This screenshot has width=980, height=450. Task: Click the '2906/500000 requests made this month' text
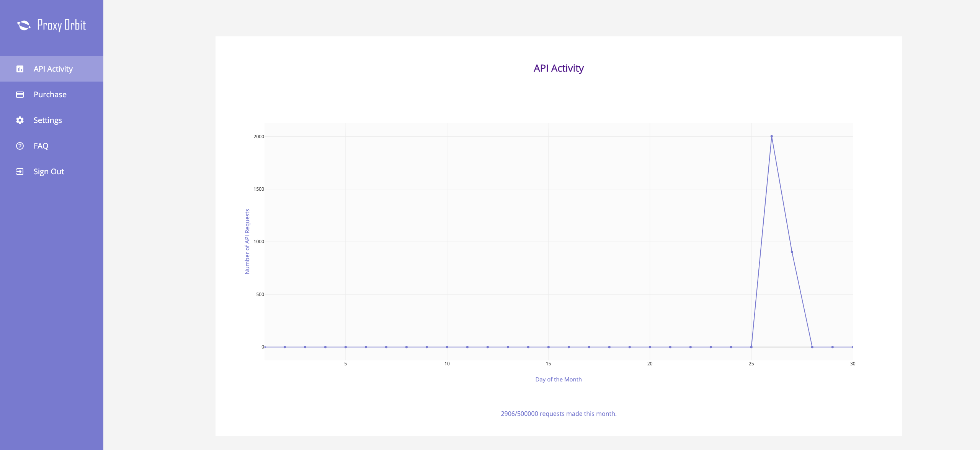559,414
